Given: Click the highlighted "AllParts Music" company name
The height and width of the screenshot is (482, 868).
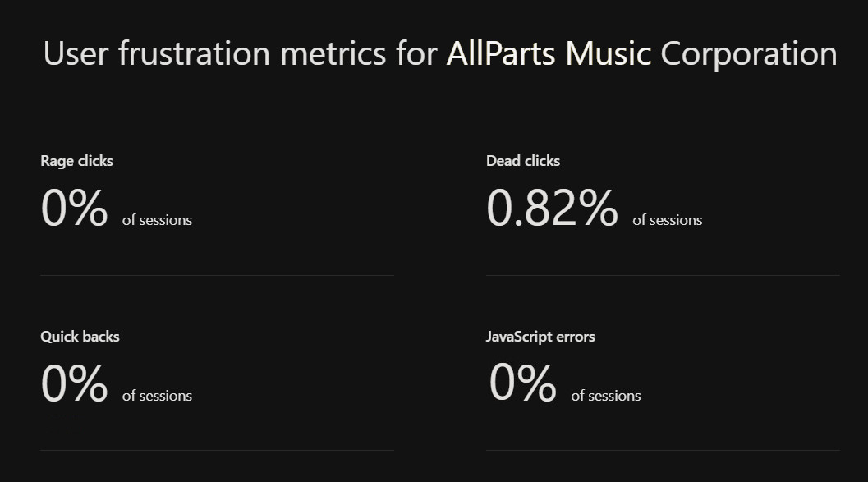Looking at the screenshot, I should click(x=548, y=54).
